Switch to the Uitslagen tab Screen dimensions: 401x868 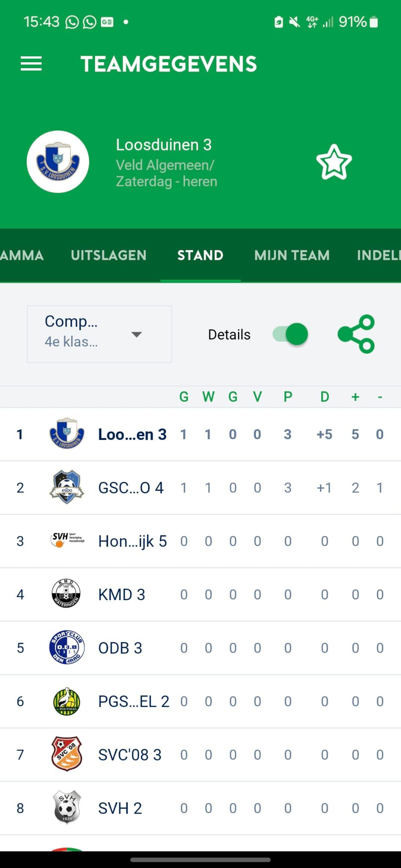click(x=109, y=255)
